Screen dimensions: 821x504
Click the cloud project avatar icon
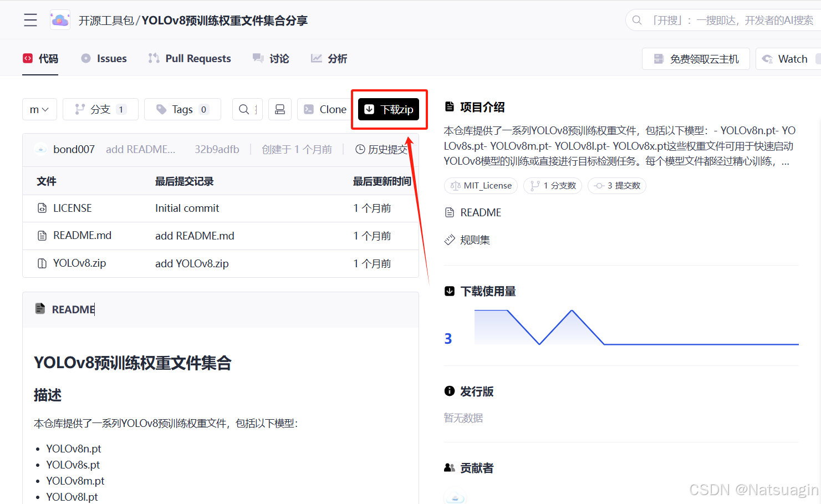(x=60, y=21)
